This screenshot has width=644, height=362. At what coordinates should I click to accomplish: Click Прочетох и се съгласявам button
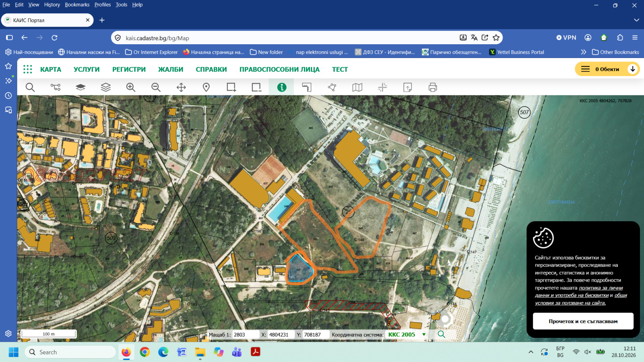click(583, 321)
